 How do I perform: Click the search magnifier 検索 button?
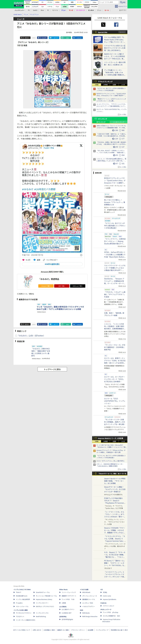click(x=123, y=2)
